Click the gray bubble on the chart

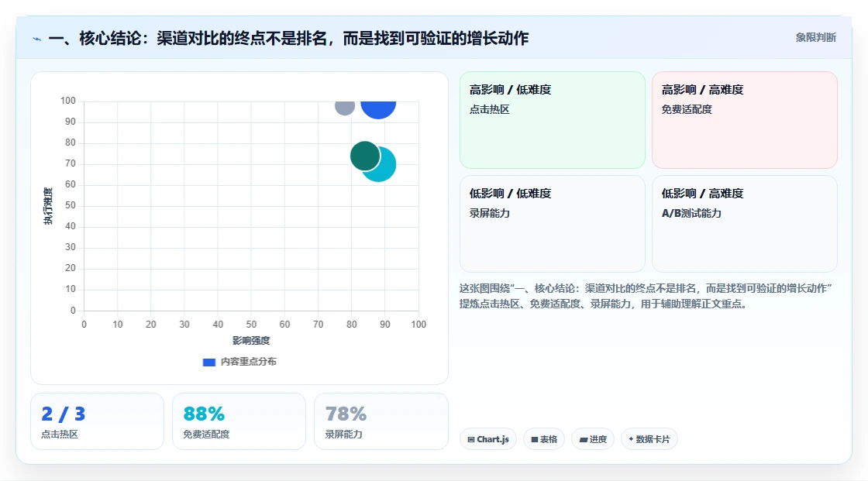tap(345, 108)
